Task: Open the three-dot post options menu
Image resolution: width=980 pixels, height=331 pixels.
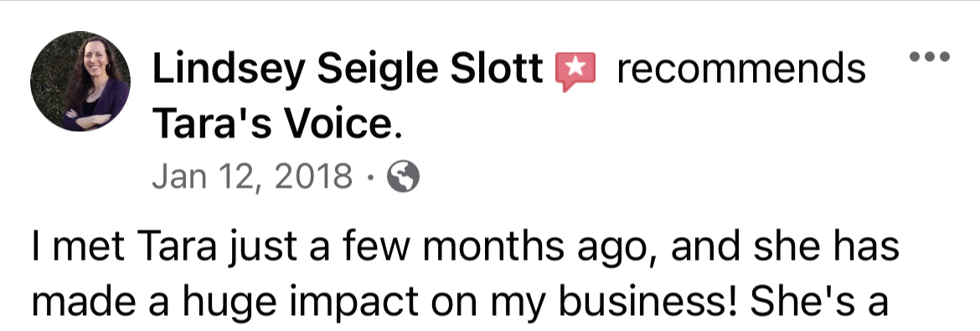Action: pyautogui.click(x=930, y=57)
